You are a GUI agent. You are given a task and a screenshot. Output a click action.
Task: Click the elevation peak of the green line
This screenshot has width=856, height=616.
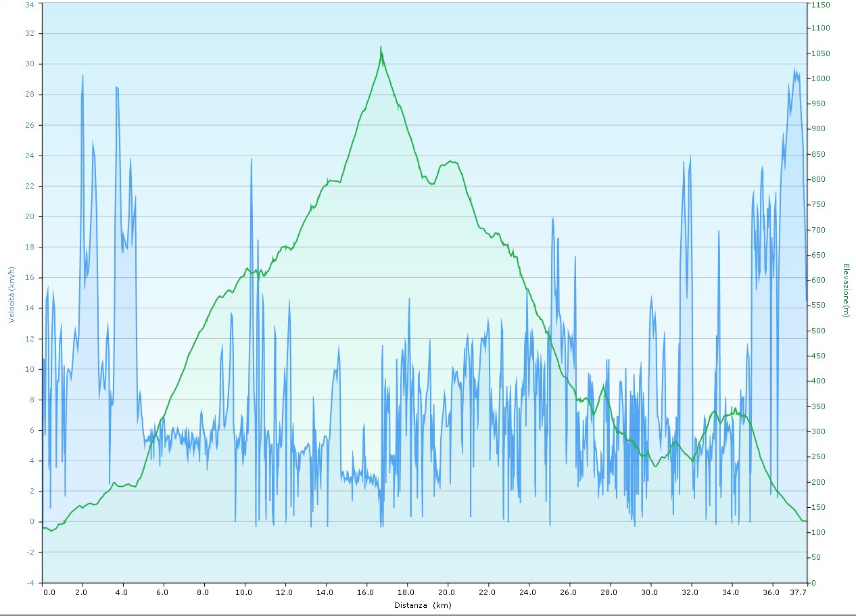(381, 48)
